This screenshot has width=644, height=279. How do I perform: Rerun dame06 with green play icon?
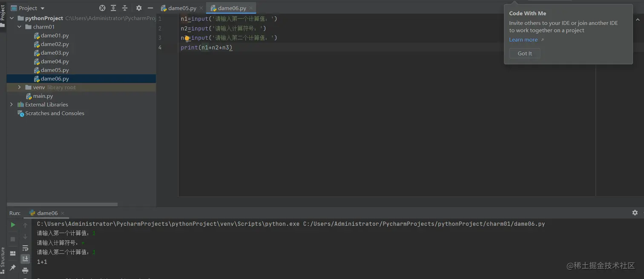13,225
